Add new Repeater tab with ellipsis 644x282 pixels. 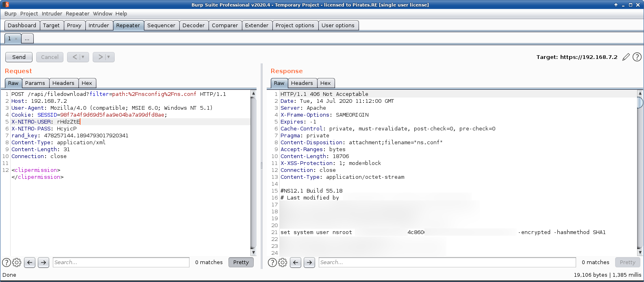tap(27, 39)
